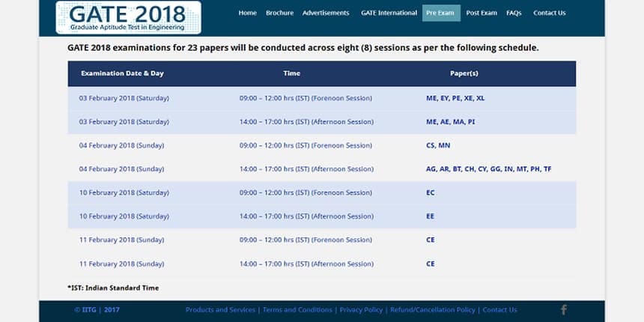Select papers ME, EY, PE, XE, XL cell
Screen dimensions: 644x322
click(x=455, y=99)
